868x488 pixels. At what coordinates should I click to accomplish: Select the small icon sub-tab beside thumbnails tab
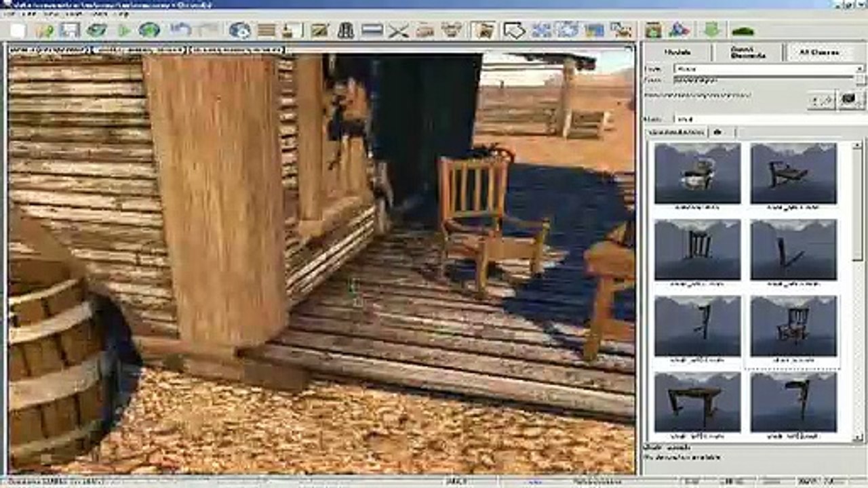coord(721,132)
